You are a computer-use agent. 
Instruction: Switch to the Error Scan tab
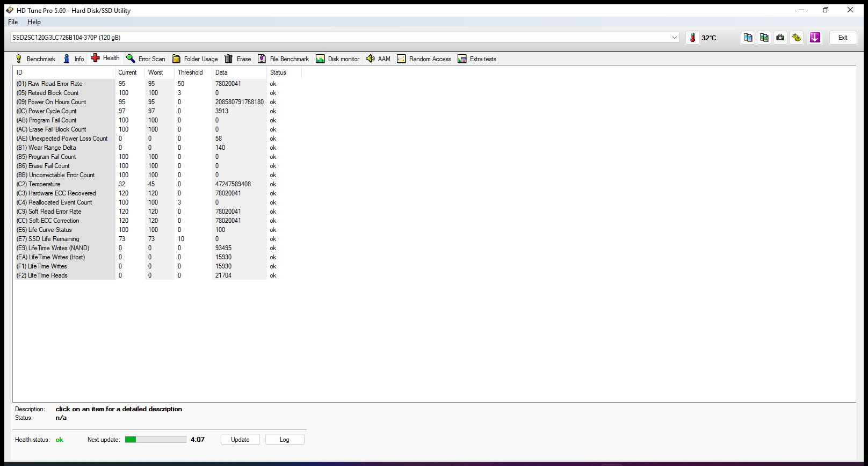[146, 59]
